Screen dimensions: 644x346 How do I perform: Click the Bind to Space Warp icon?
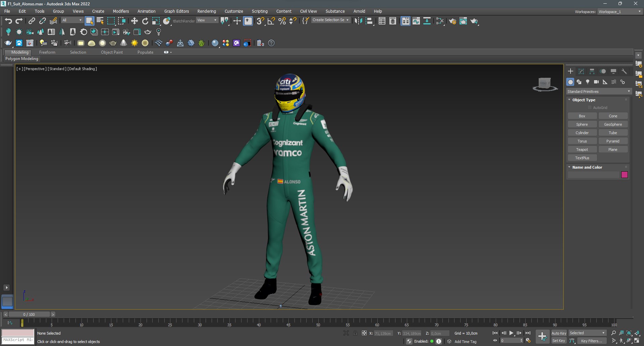(53, 21)
